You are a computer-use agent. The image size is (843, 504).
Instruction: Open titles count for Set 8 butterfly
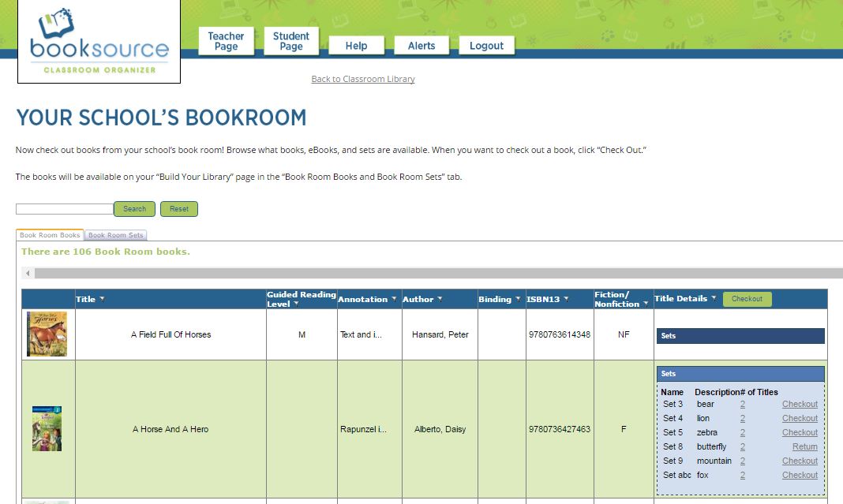click(x=743, y=446)
